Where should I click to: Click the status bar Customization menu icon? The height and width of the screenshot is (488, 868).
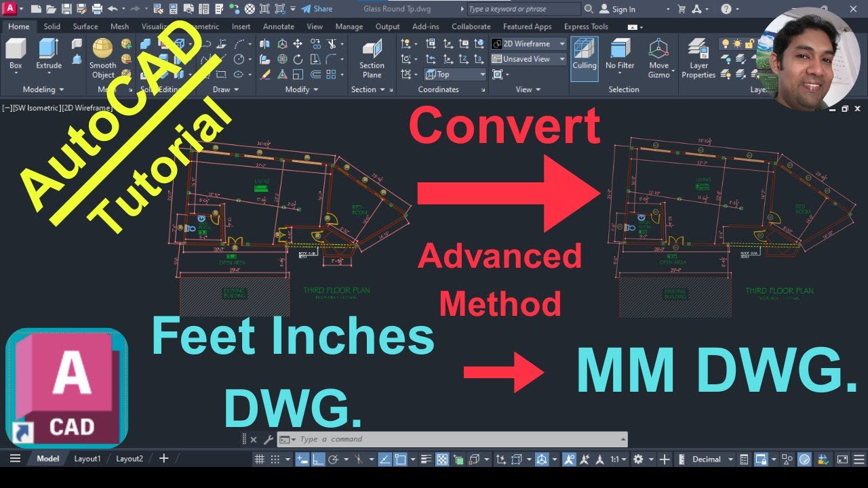click(x=859, y=459)
